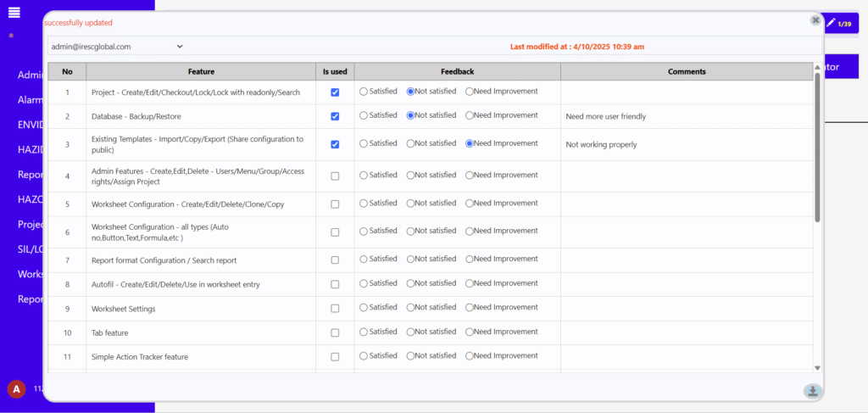Image resolution: width=868 pixels, height=413 pixels.
Task: Check Is used for Tab feature
Action: click(x=335, y=332)
